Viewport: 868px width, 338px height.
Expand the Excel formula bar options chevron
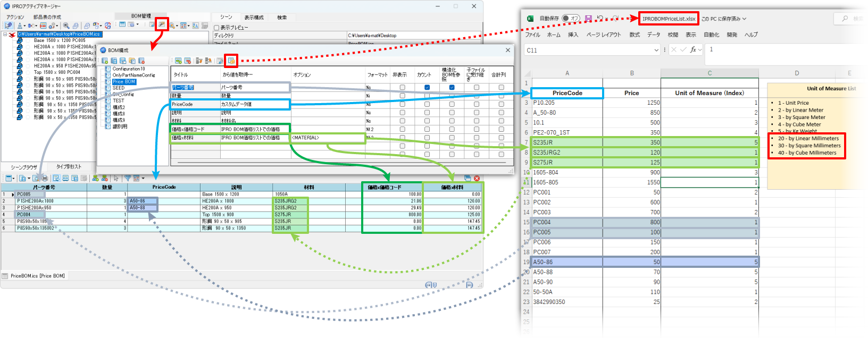(x=700, y=49)
